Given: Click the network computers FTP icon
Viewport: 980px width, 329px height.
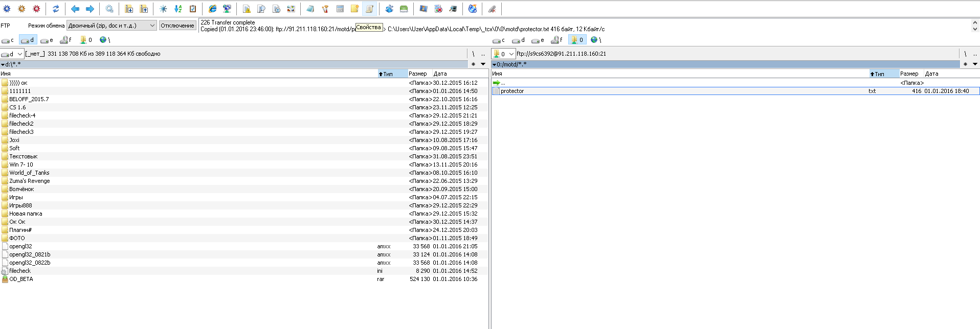Looking at the screenshot, I should (227, 9).
